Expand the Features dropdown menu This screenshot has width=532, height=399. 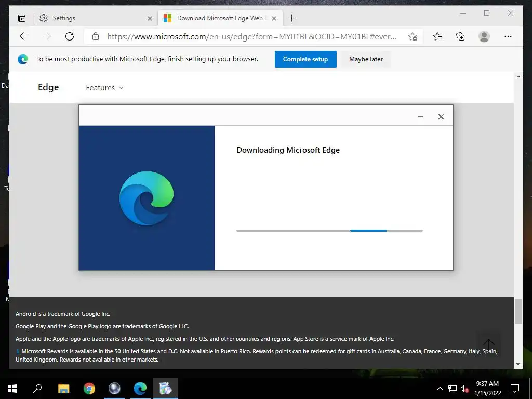coord(104,88)
